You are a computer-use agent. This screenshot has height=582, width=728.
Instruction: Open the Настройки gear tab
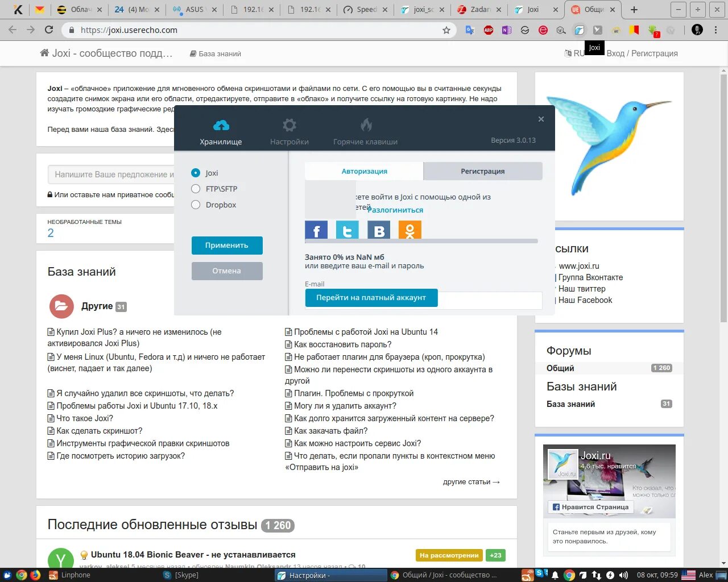tap(289, 132)
